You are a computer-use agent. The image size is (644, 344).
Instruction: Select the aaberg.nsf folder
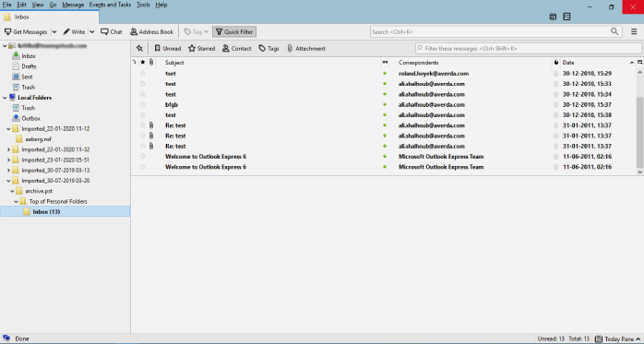coord(38,139)
